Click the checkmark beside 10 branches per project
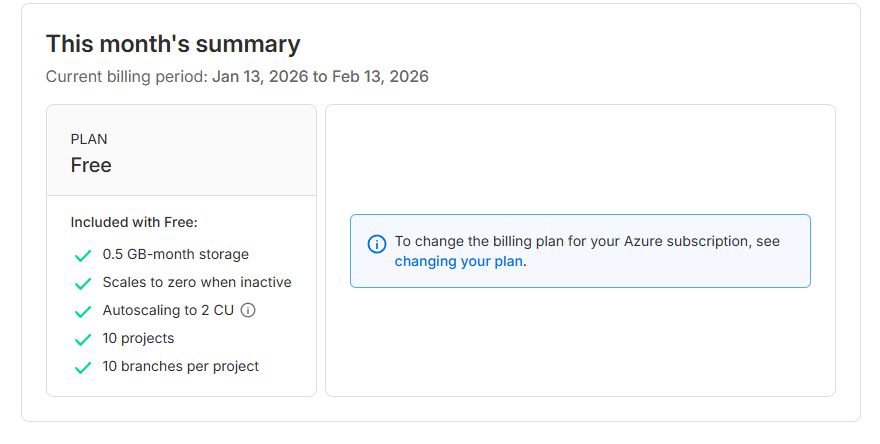The width and height of the screenshot is (880, 444). [83, 367]
